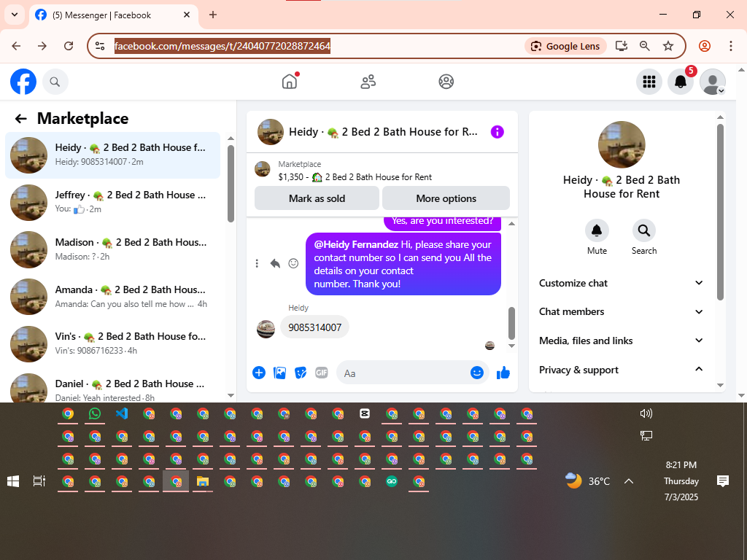Open the Windows Action Center notifications icon
The image size is (747, 560).
723,481
